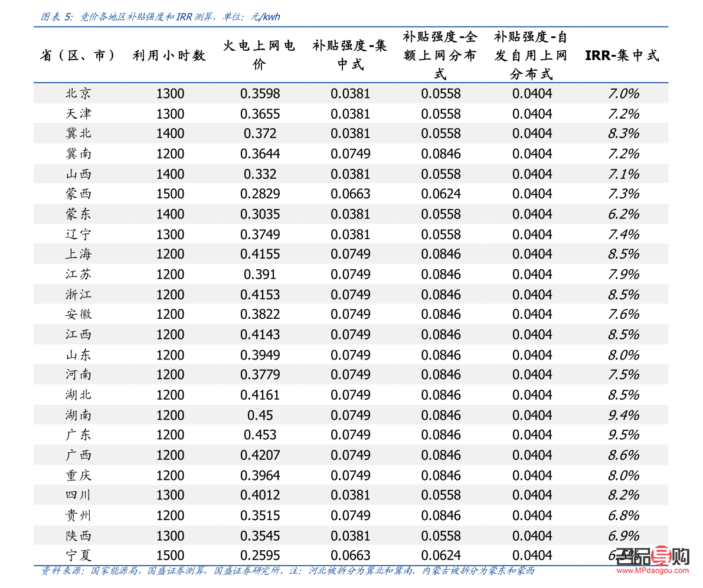Click the 山东 row label
Image resolution: width=703 pixels, height=588 pixels.
tap(79, 355)
